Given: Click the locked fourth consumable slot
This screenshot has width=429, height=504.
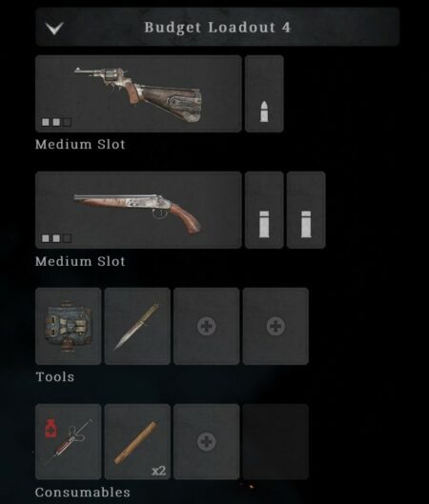Looking at the screenshot, I should (x=276, y=442).
